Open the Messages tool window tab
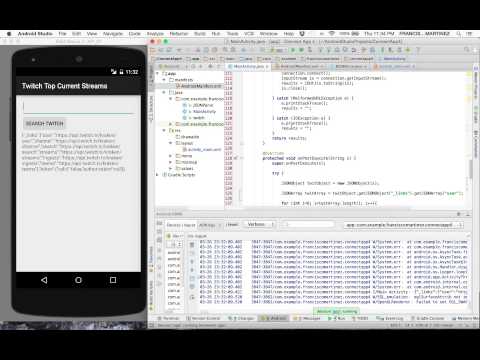 [307, 318]
